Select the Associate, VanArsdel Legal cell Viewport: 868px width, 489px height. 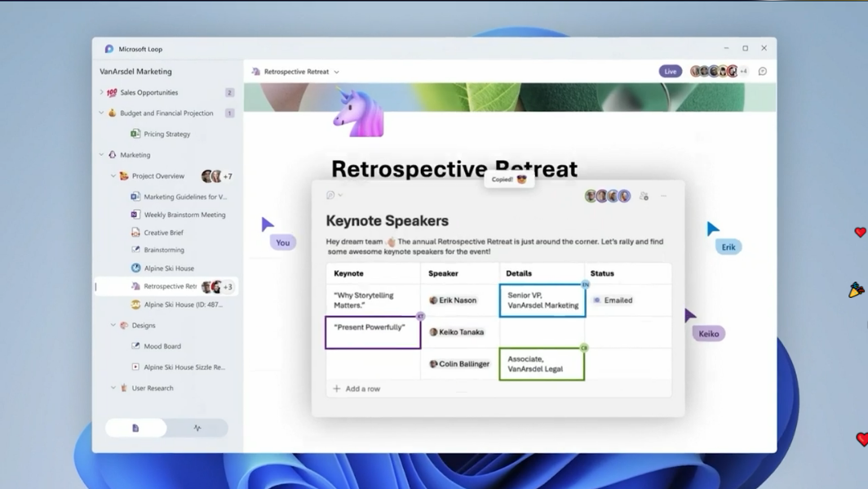(542, 364)
